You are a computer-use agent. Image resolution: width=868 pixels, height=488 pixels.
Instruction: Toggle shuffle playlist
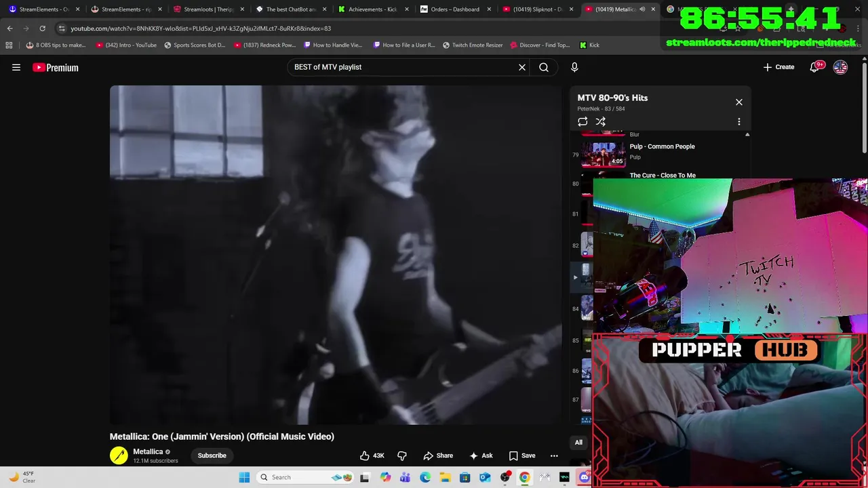point(601,121)
